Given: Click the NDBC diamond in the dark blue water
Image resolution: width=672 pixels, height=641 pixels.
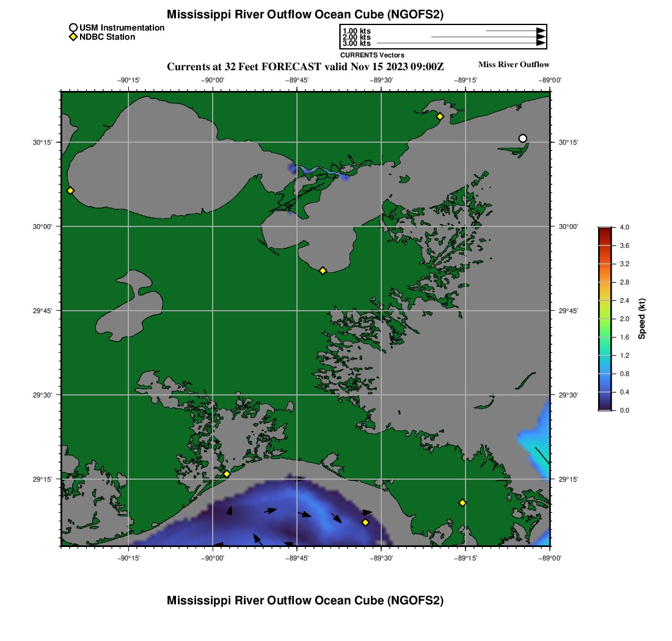Looking at the screenshot, I should (365, 522).
